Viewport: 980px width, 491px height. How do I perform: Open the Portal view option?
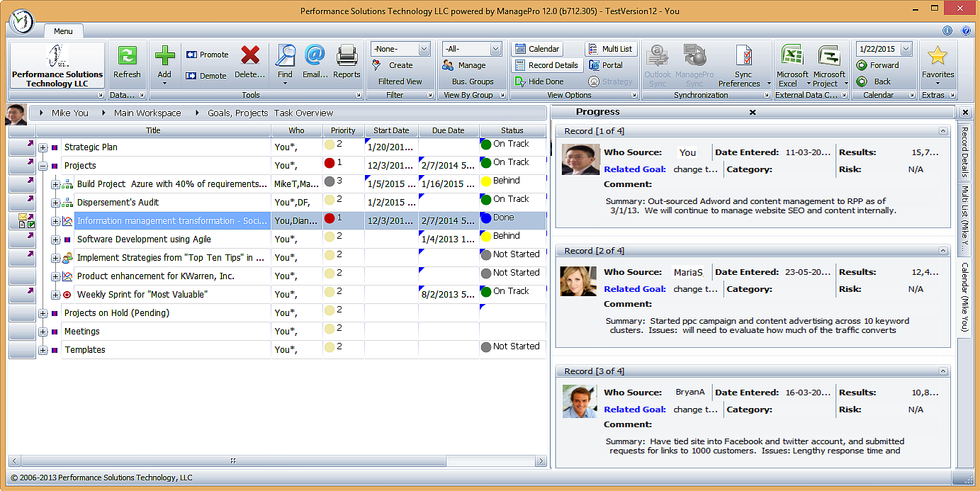coord(606,65)
